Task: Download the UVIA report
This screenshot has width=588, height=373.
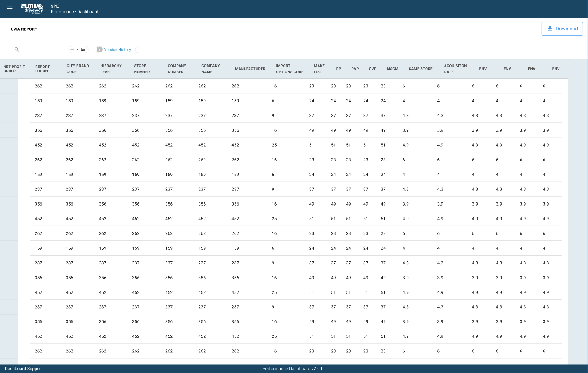Action: coord(562,29)
